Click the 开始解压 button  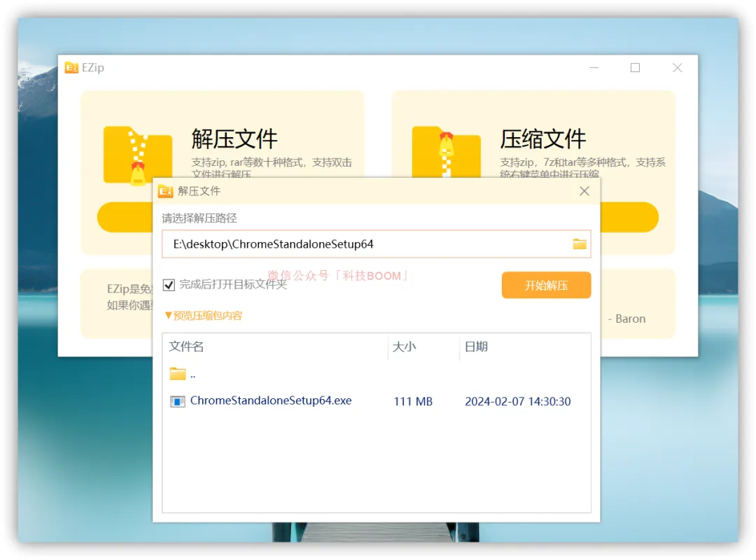pyautogui.click(x=546, y=285)
